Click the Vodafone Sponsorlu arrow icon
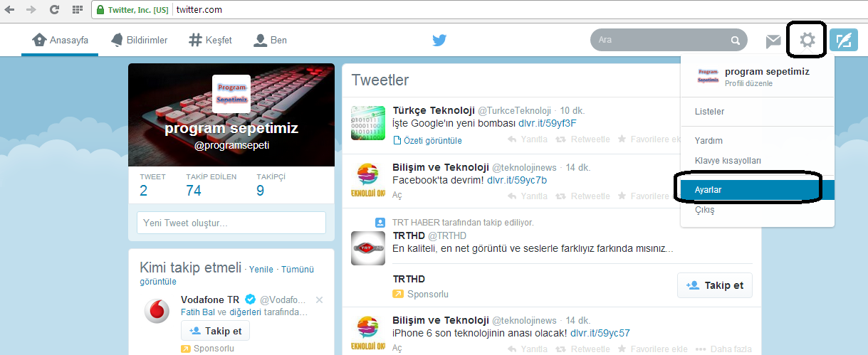Image resolution: width=868 pixels, height=355 pixels. pos(186,349)
